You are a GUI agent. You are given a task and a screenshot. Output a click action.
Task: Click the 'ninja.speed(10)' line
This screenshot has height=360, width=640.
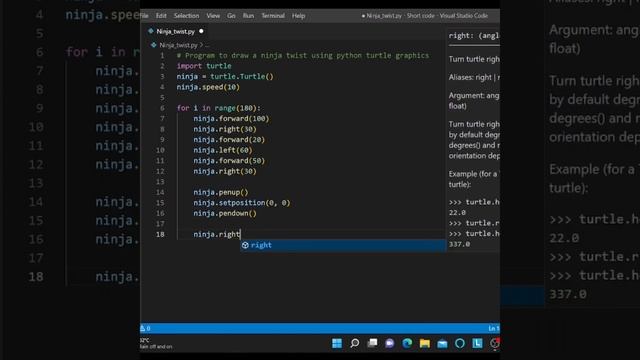208,87
